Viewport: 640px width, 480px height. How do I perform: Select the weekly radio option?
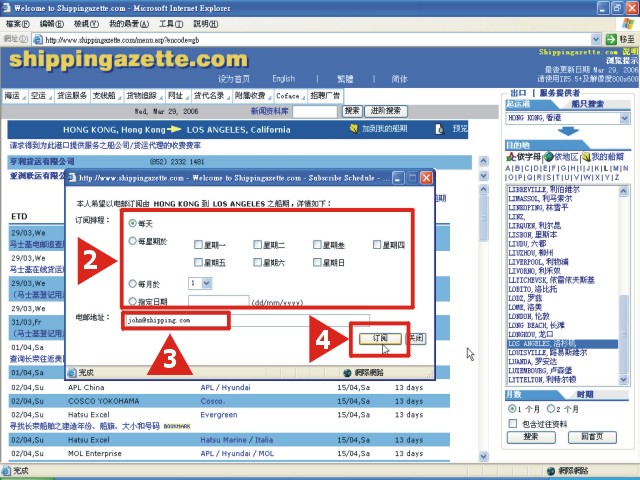point(132,241)
